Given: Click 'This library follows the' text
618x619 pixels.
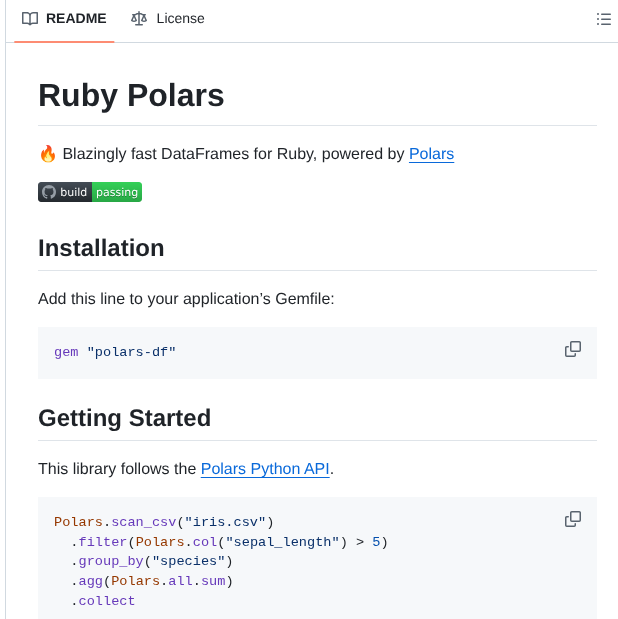Looking at the screenshot, I should tap(117, 469).
